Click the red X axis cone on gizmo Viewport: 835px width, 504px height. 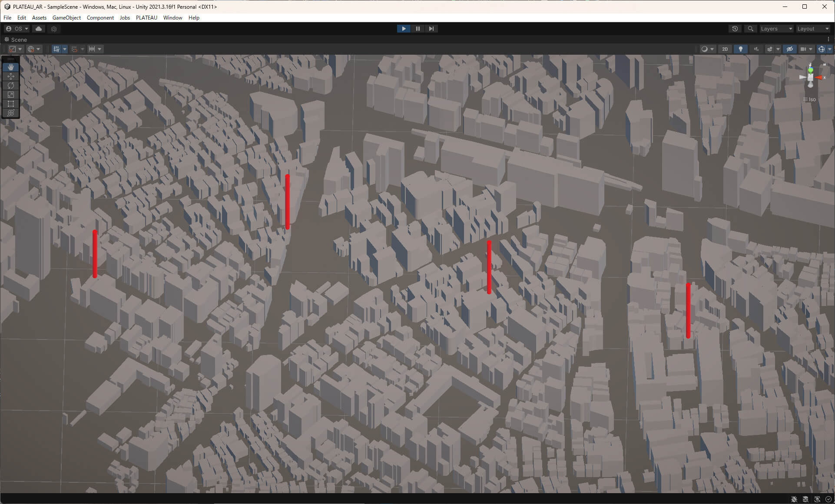(819, 77)
